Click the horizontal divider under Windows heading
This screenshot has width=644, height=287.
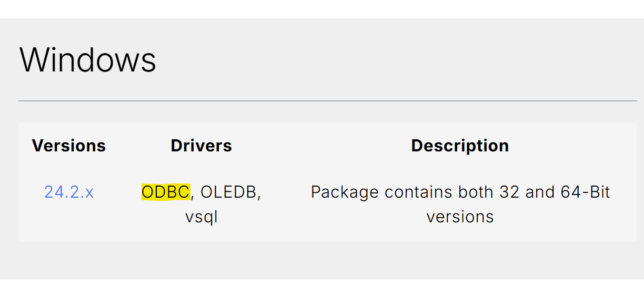pos(328,100)
